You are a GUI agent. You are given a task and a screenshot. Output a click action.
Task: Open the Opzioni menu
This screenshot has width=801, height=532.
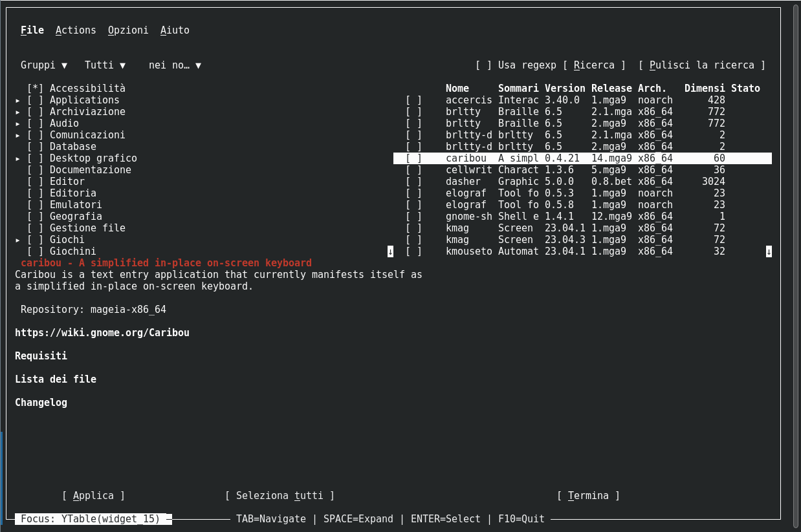128,30
